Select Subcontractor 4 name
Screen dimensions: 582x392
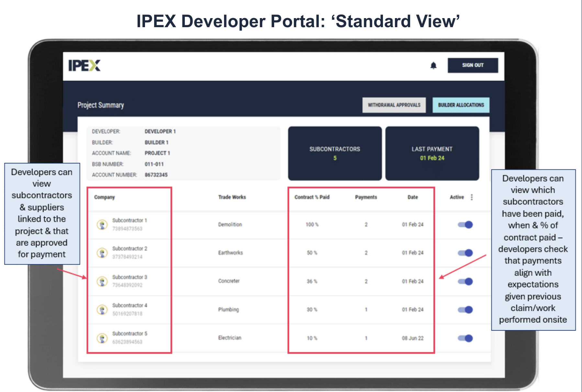pyautogui.click(x=129, y=305)
